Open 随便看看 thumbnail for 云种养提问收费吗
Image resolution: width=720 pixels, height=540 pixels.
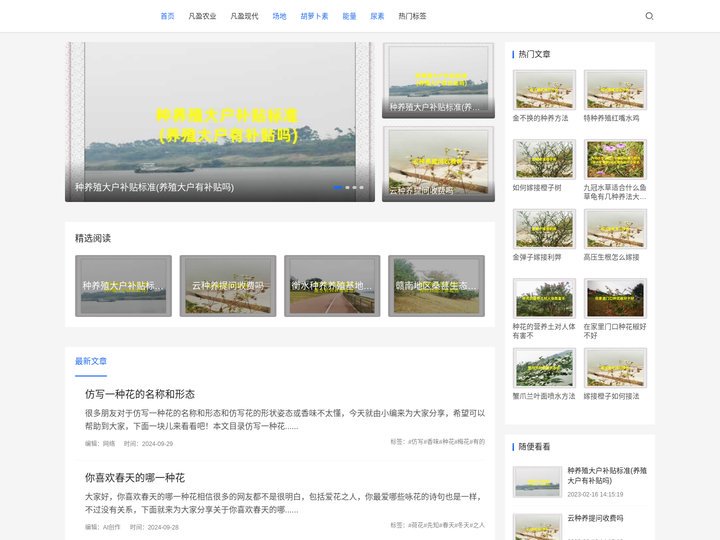pyautogui.click(x=537, y=527)
